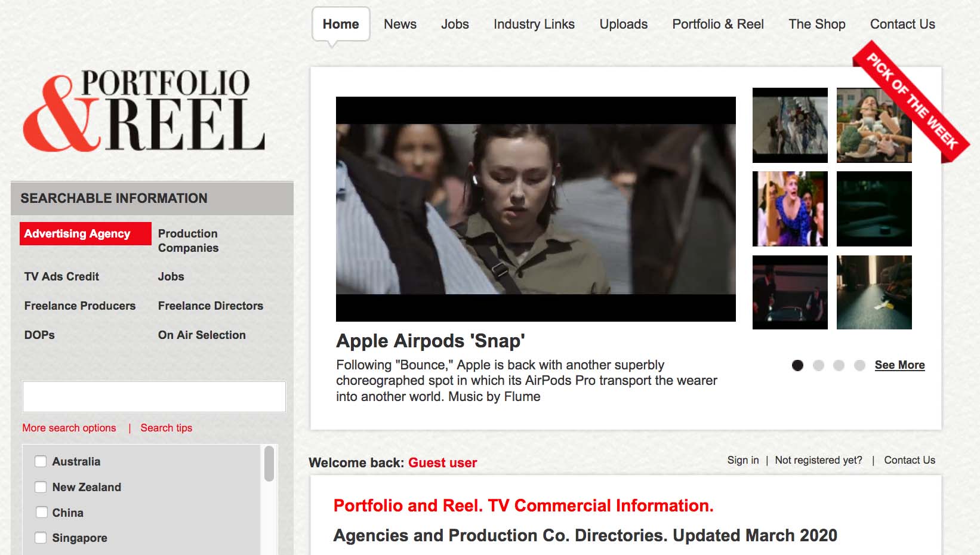Pick Jobs in Searchable Information panel

[171, 276]
